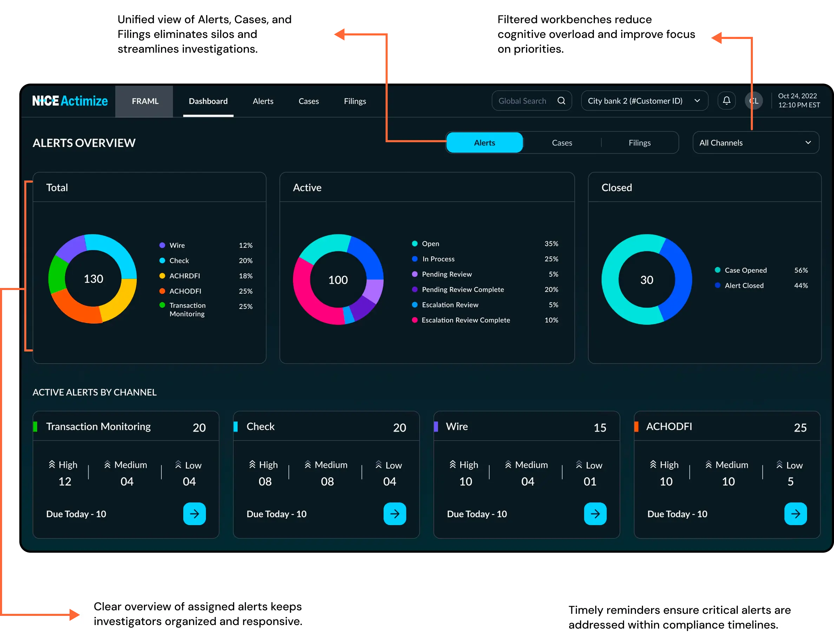Click the NICE Actimize logo
The height and width of the screenshot is (644, 834).
coord(70,101)
